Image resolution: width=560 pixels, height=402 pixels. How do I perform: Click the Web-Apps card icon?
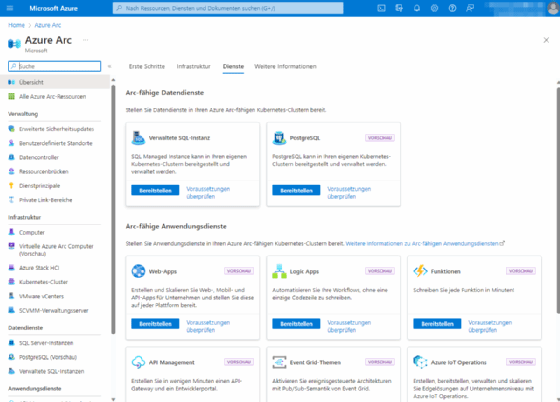[138, 271]
